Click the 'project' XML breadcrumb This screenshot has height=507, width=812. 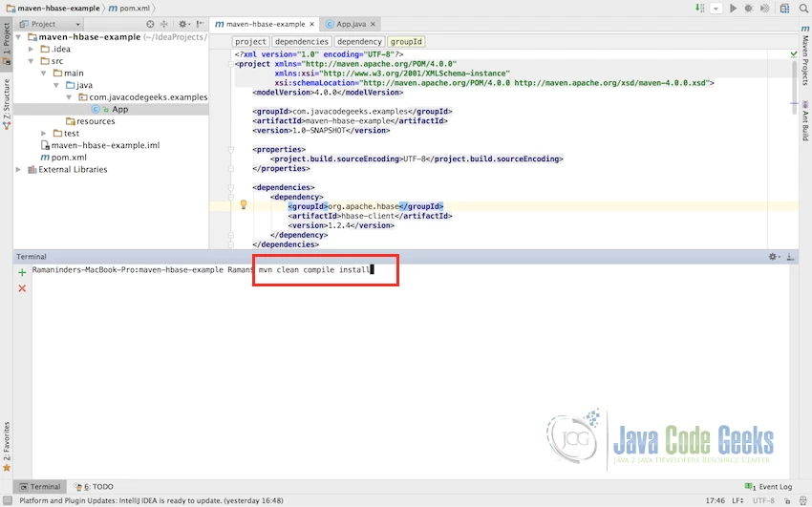click(250, 41)
